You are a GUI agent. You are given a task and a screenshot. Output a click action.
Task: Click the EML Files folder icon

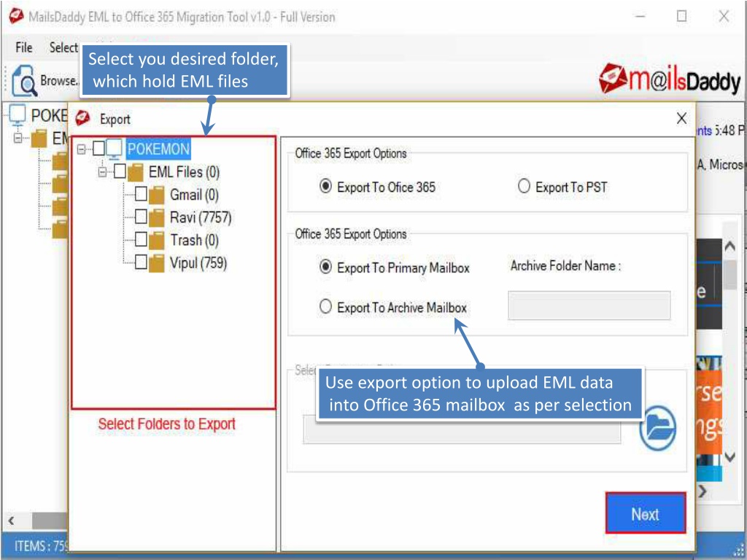(135, 172)
